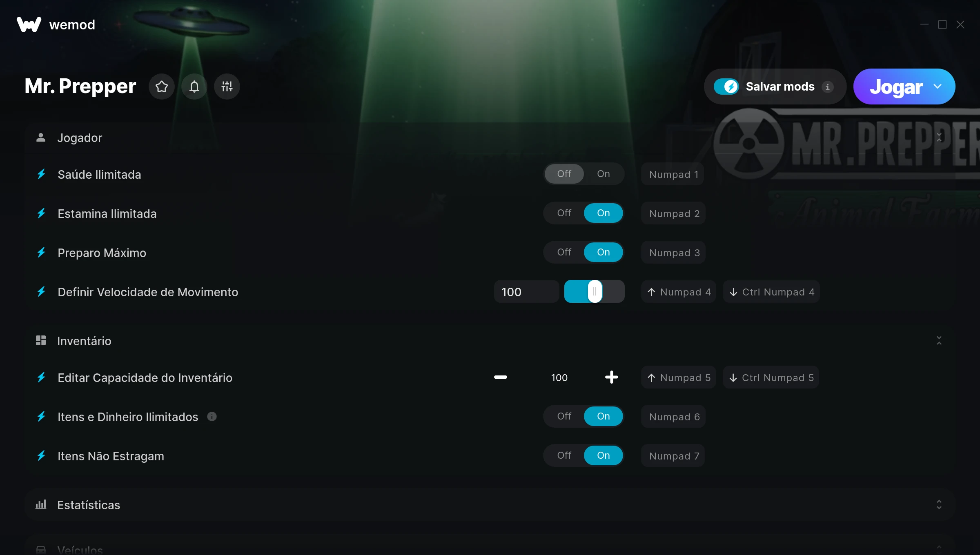
Task: Collapse the Inventário section
Action: 939,341
